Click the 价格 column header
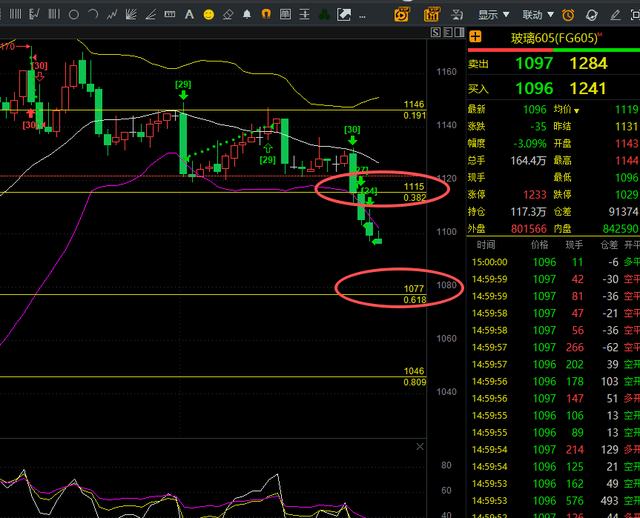This screenshot has width=640, height=518. tap(540, 244)
